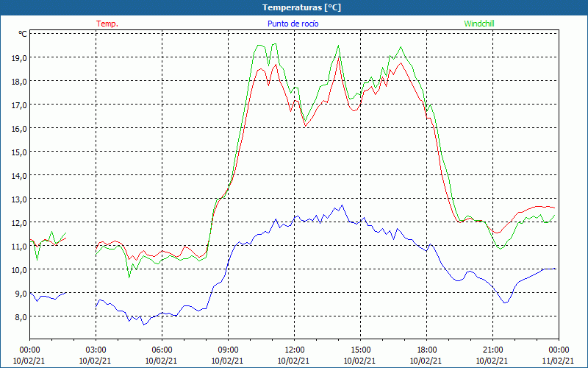Image resolution: width=588 pixels, height=368 pixels.
Task: Click the 8,0 y-axis value
Action: (x=21, y=317)
